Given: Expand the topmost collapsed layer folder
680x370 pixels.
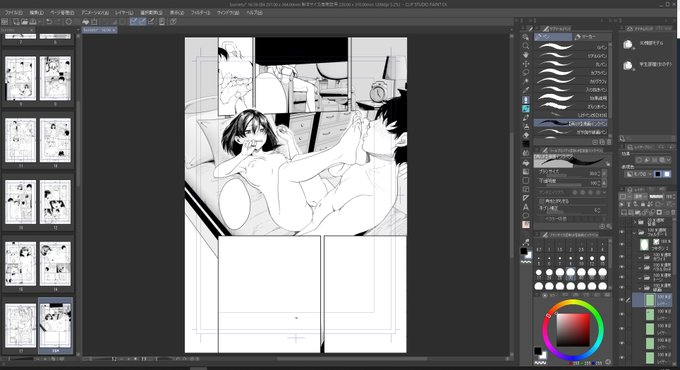Looking at the screenshot, I should 635,222.
